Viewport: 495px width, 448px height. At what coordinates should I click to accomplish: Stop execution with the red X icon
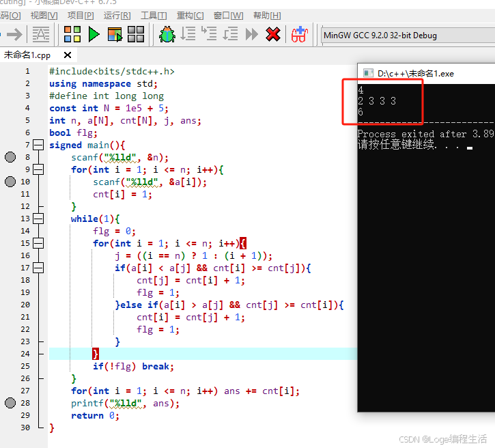273,34
